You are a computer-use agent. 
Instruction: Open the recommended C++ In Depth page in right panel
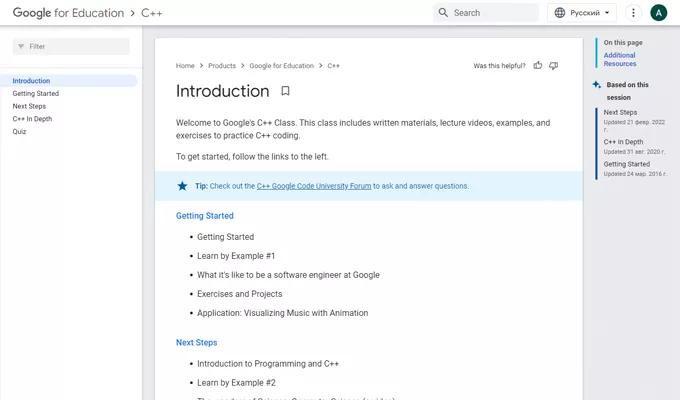tap(623, 142)
